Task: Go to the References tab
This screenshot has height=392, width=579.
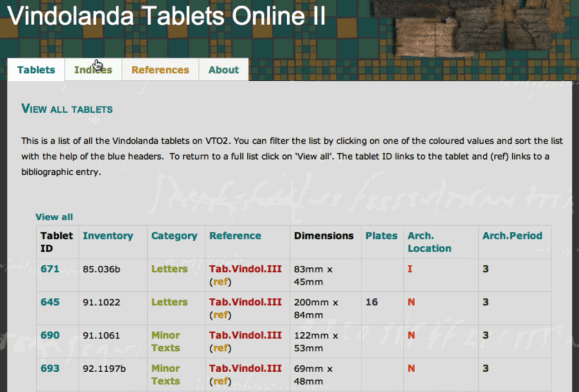Action: [x=160, y=70]
